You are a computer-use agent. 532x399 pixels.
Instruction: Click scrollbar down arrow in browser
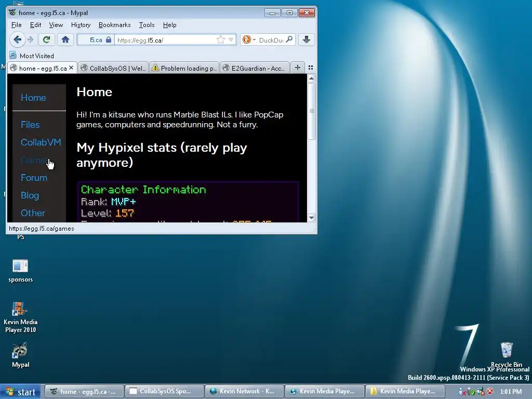312,218
